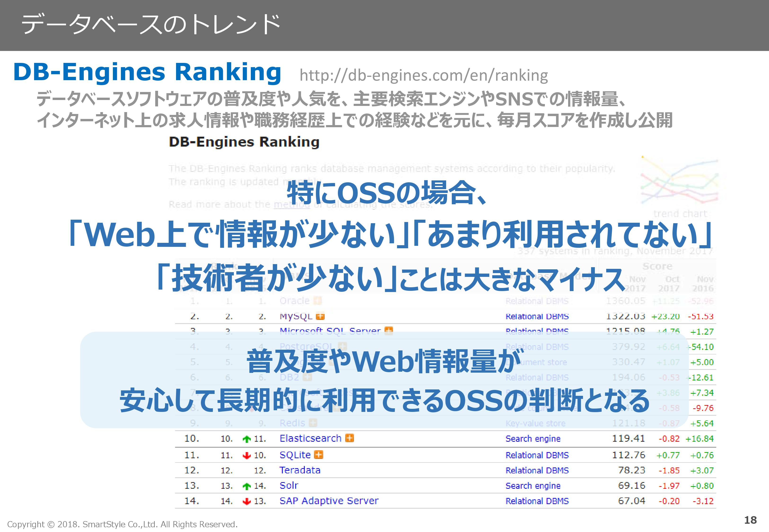
Task: Open the Elasticsearch link
Action: 310,438
